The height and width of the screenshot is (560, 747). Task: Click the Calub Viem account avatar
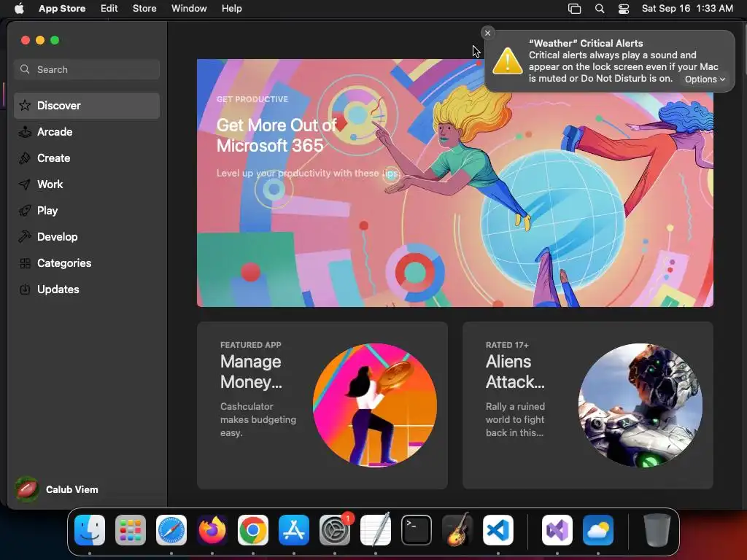(27, 489)
